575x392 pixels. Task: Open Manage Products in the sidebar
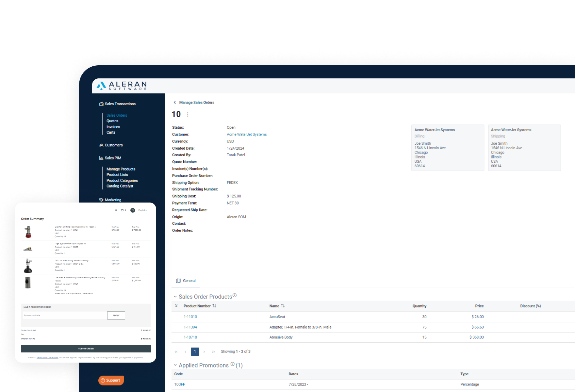pos(121,169)
